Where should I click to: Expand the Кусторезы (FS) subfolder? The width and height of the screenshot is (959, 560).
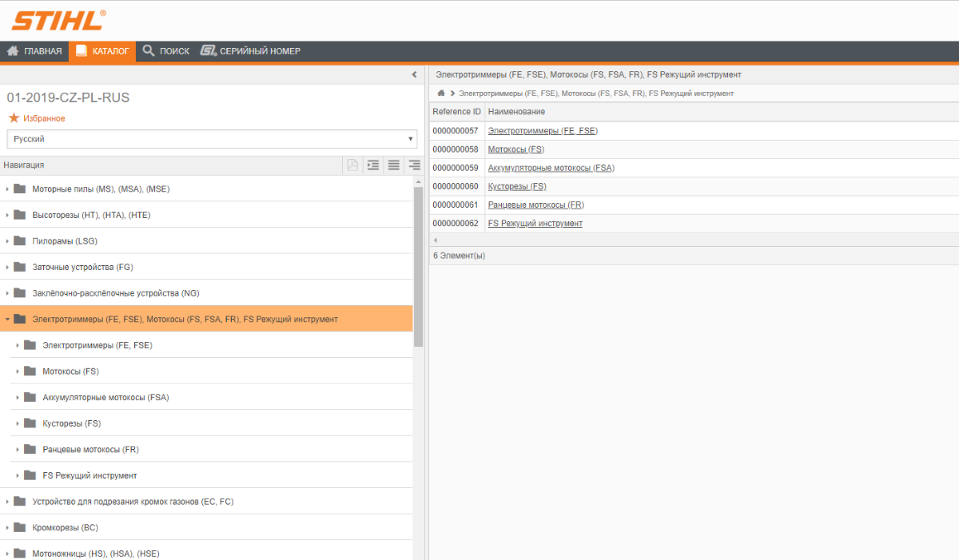click(18, 423)
